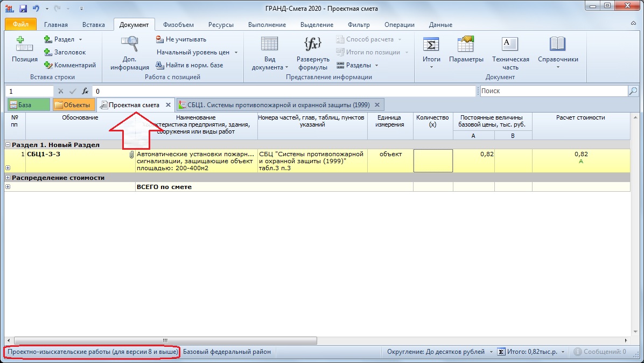Click Найти в норм. базе
Image resolution: width=644 pixels, height=363 pixels.
(x=190, y=65)
